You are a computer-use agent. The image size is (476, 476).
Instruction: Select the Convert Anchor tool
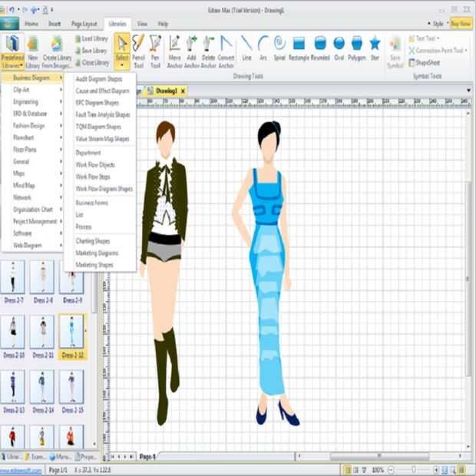point(226,51)
